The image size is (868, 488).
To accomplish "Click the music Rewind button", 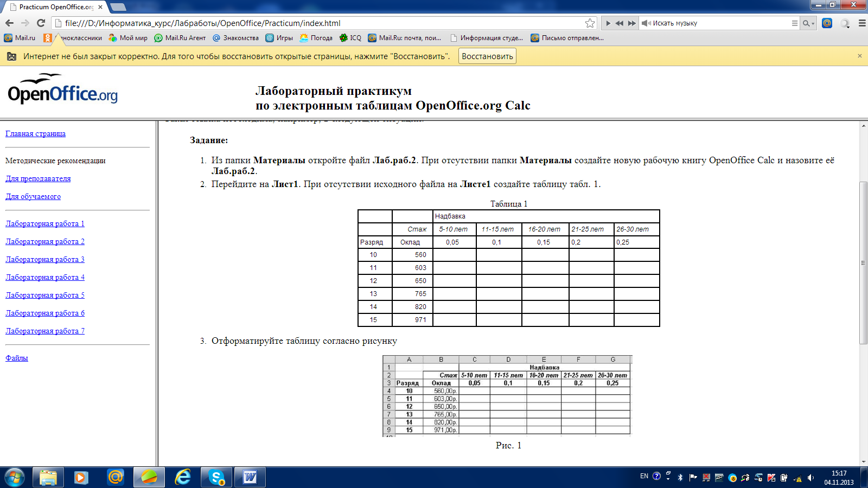I will (620, 23).
